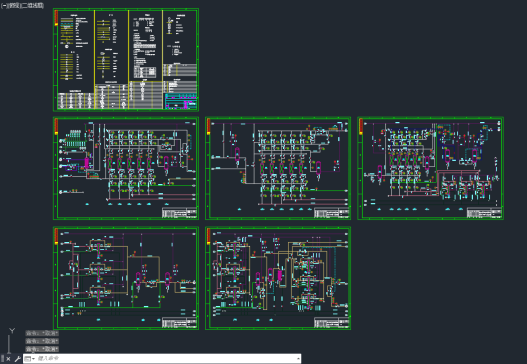
Task: Expand the recent commands dropdown
Action: (30, 359)
